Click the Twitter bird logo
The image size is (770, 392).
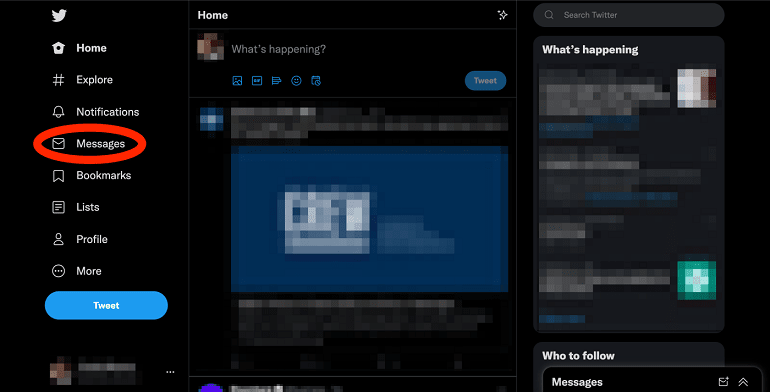[59, 16]
